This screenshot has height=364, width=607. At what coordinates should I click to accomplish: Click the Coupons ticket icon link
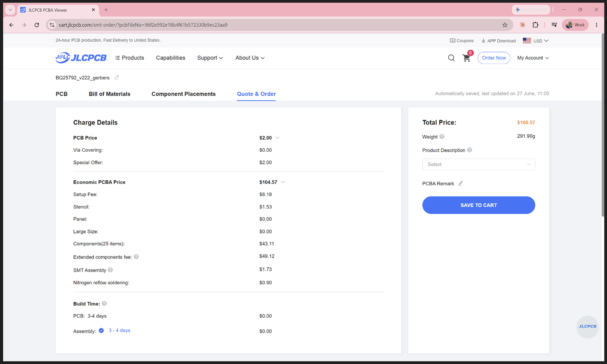(462, 40)
